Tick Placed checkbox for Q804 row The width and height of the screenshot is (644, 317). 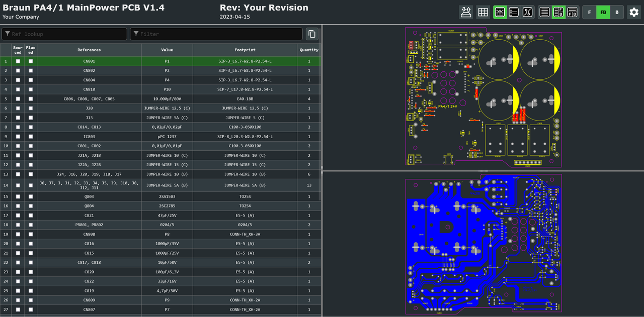pos(31,206)
